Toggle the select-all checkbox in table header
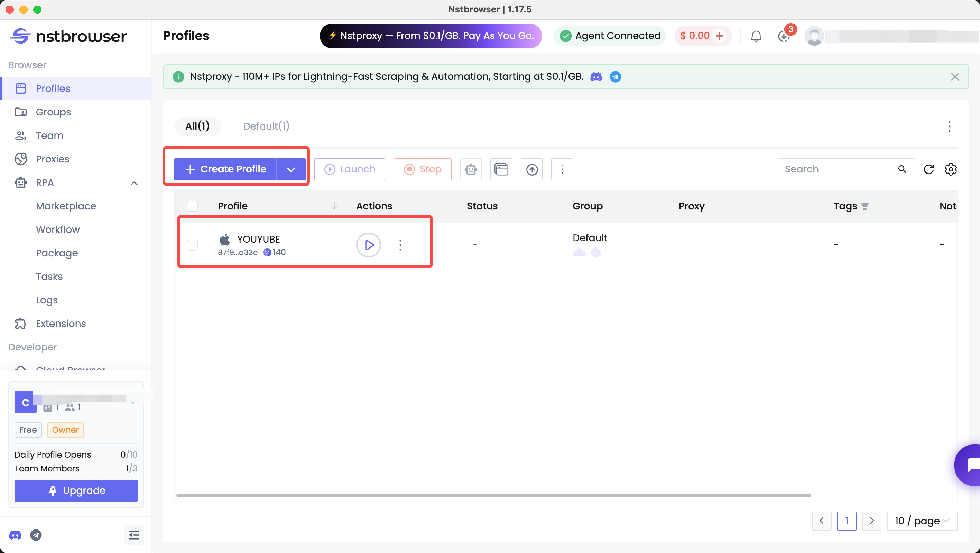 click(x=192, y=206)
